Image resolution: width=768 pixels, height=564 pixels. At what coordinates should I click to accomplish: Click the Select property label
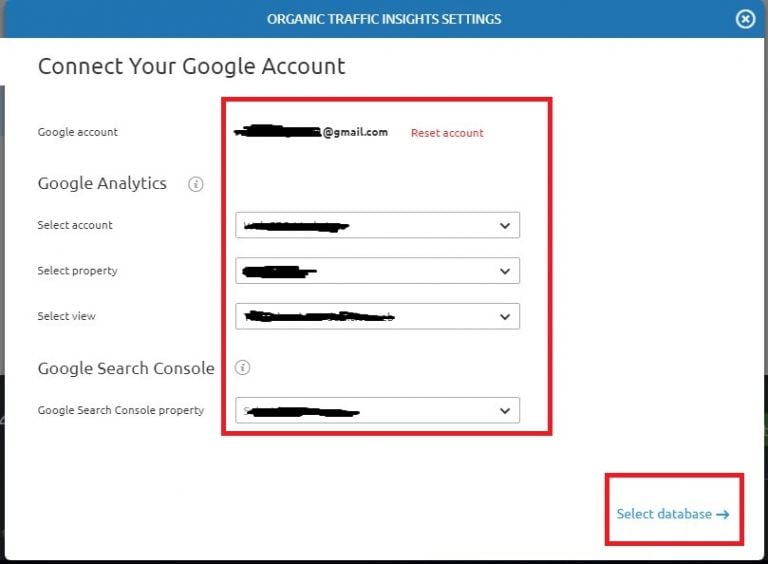click(77, 271)
